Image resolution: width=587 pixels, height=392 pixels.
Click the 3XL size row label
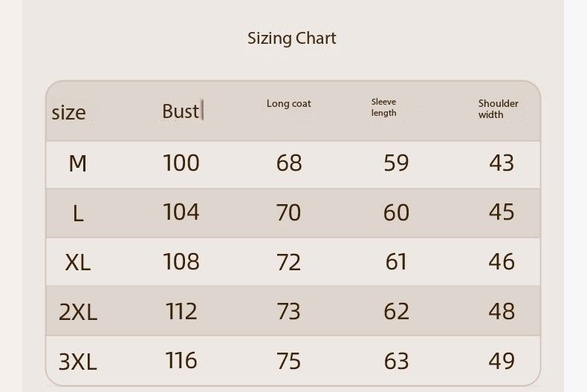pyautogui.click(x=77, y=362)
